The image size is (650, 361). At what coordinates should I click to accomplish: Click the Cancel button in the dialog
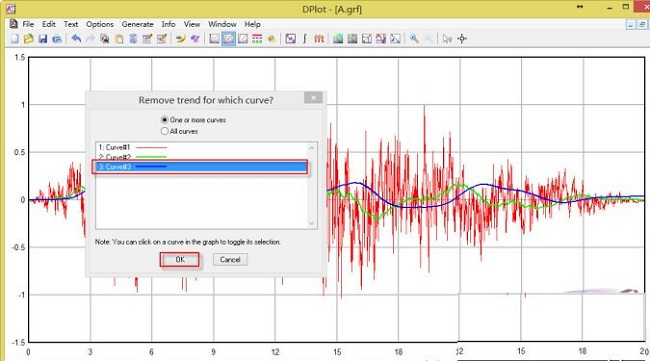coord(230,259)
